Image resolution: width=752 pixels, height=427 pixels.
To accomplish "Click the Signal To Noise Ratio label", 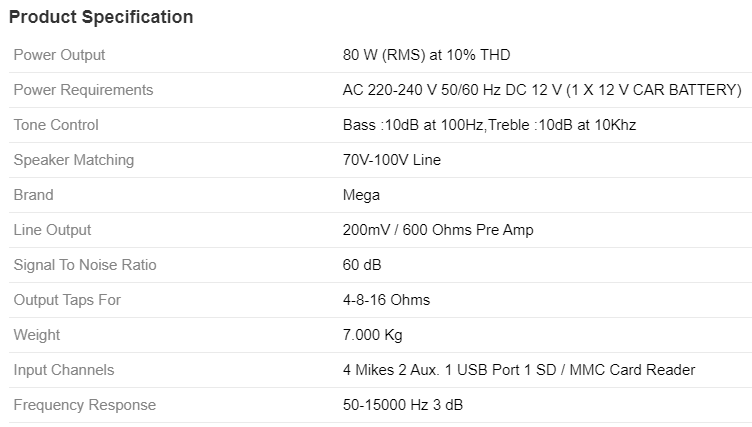I will pos(85,265).
